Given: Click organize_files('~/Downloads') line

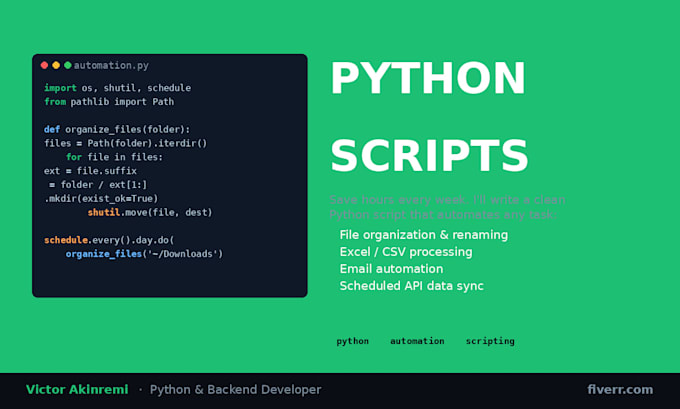Looking at the screenshot, I should pyautogui.click(x=144, y=254).
